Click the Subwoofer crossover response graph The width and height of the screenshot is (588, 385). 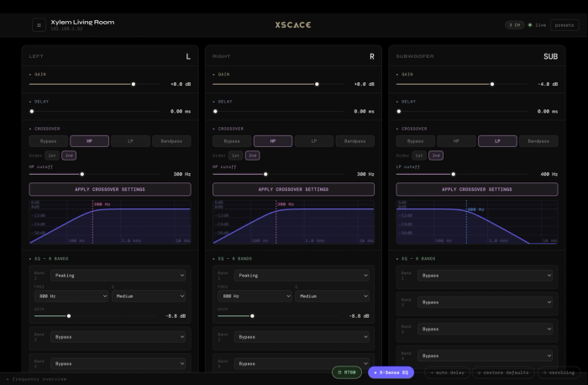pyautogui.click(x=477, y=222)
